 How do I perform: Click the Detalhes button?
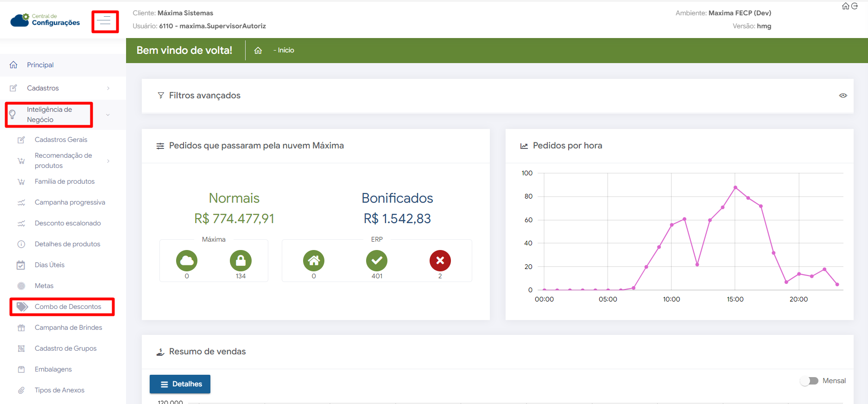click(180, 384)
